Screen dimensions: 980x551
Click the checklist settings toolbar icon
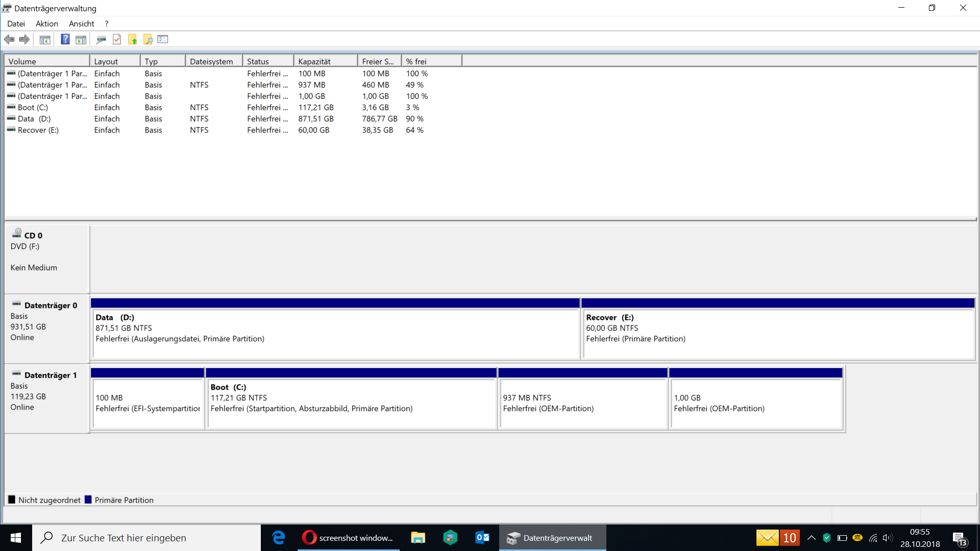point(163,39)
